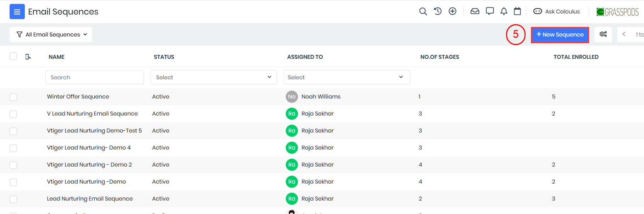Viewport: 644px width, 214px height.
Task: Open the recent history clock icon
Action: (x=438, y=11)
